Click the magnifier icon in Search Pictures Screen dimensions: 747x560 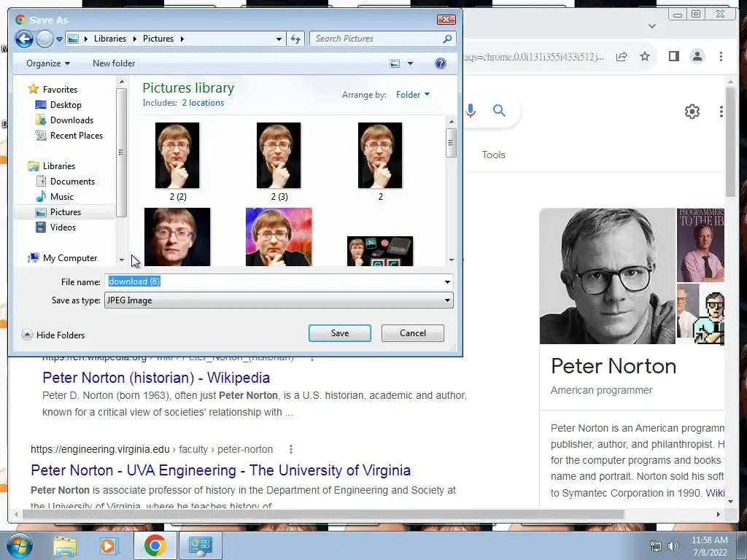447,39
